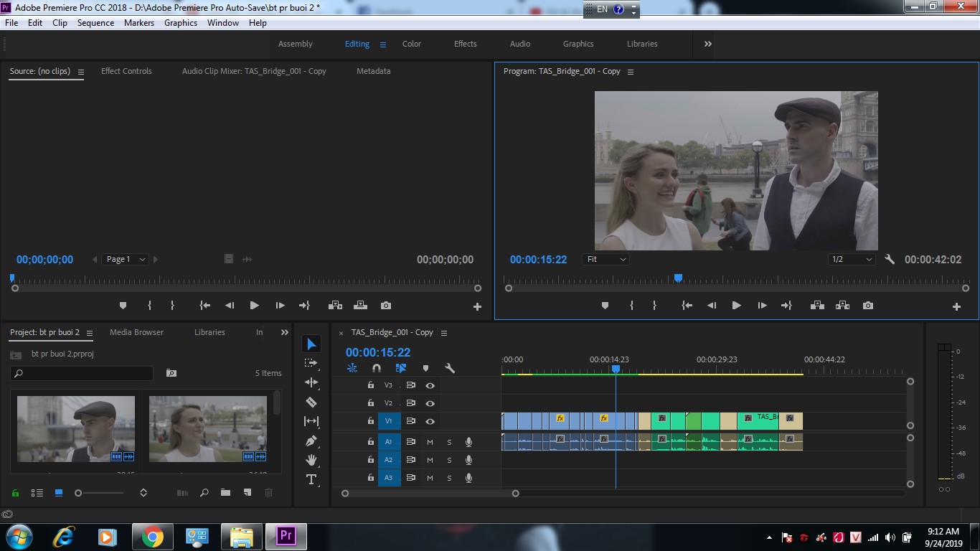Choose the Ripple Edit tool
The image size is (980, 551).
311,382
